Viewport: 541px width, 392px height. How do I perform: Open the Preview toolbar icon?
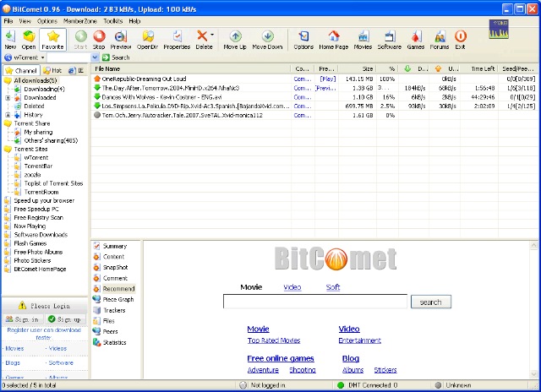[120, 36]
